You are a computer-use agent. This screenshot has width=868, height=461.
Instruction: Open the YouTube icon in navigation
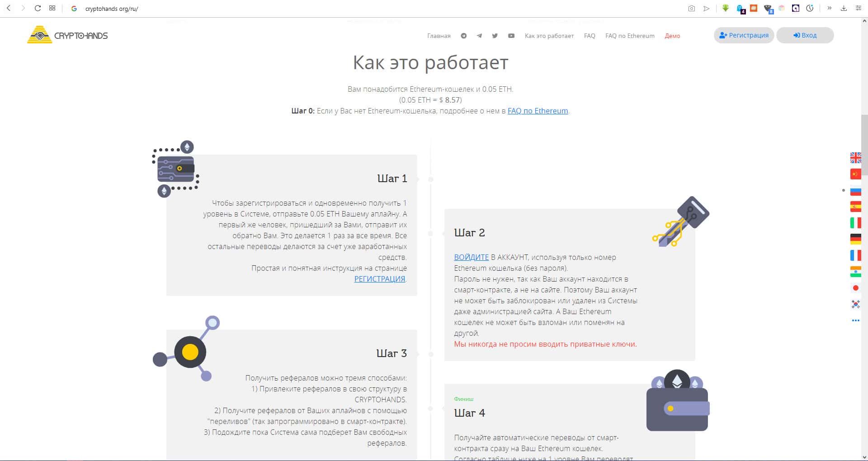point(511,36)
